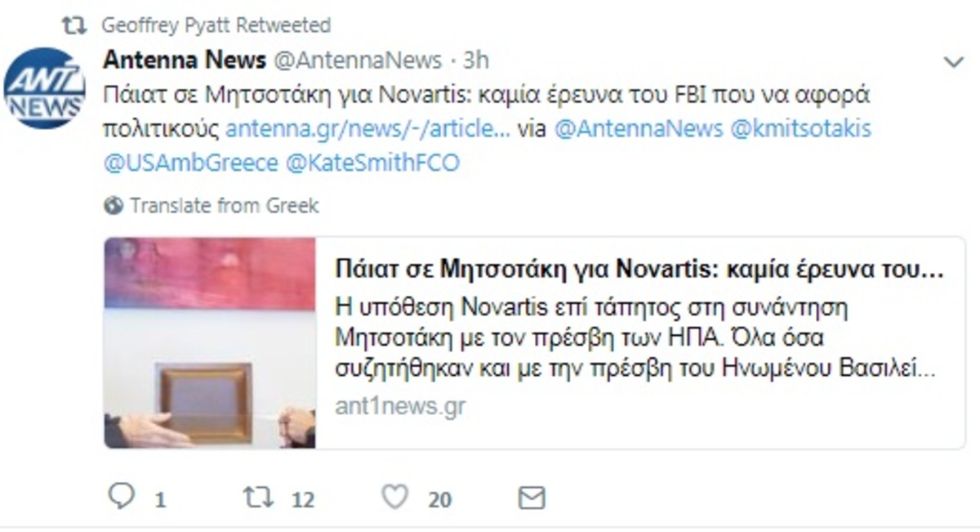
Task: Click the 3h timestamp
Action: (477, 60)
